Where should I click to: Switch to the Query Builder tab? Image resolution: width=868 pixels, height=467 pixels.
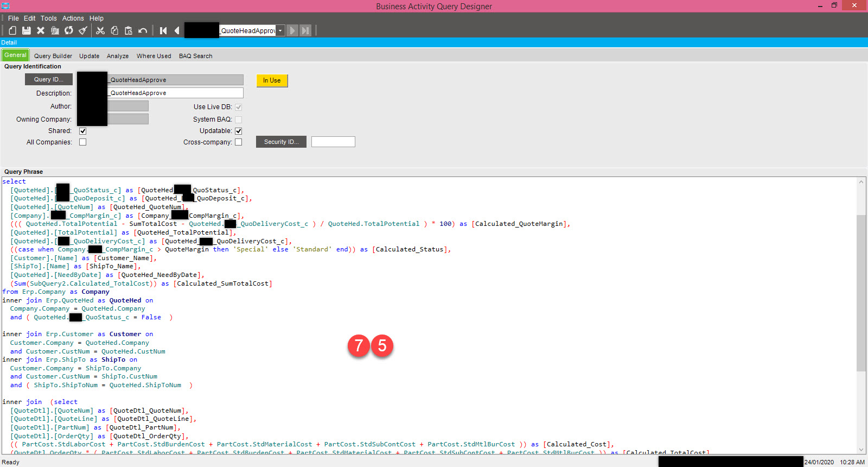click(53, 56)
